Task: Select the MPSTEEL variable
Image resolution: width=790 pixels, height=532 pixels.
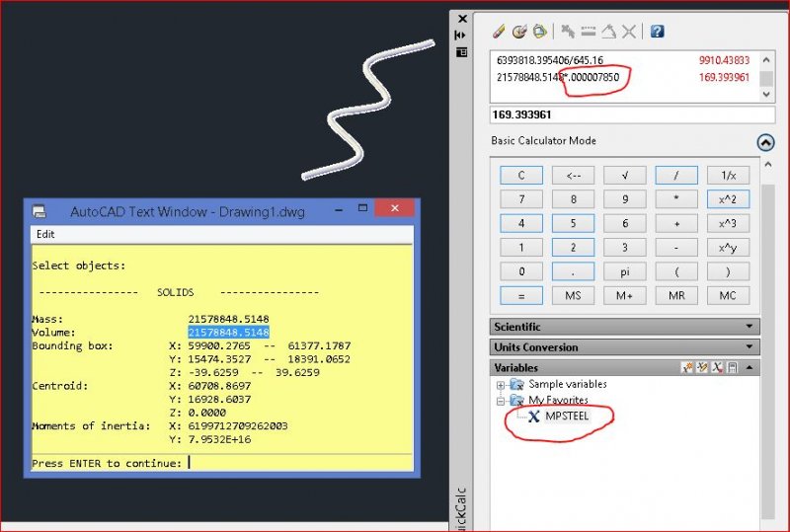Action: (567, 417)
